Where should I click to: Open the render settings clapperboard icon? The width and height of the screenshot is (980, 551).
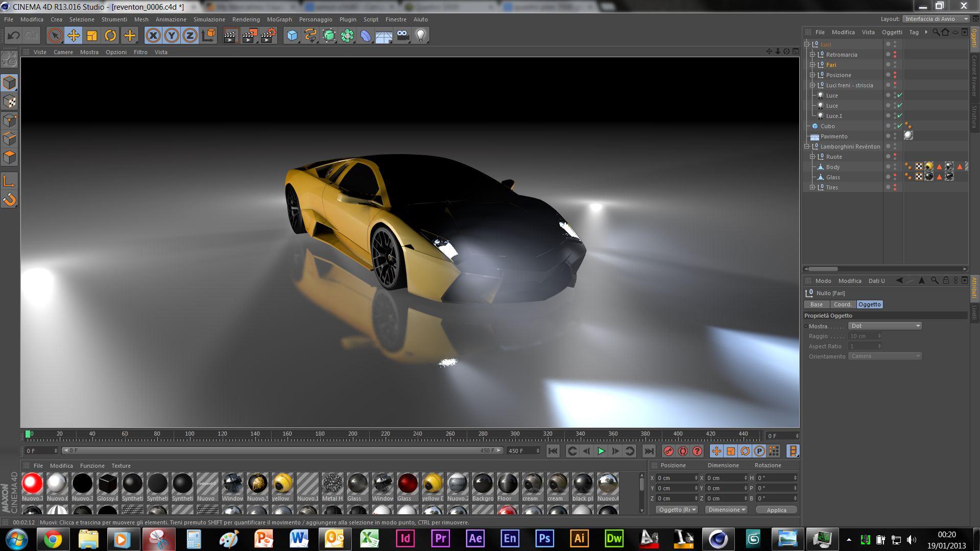(x=268, y=35)
